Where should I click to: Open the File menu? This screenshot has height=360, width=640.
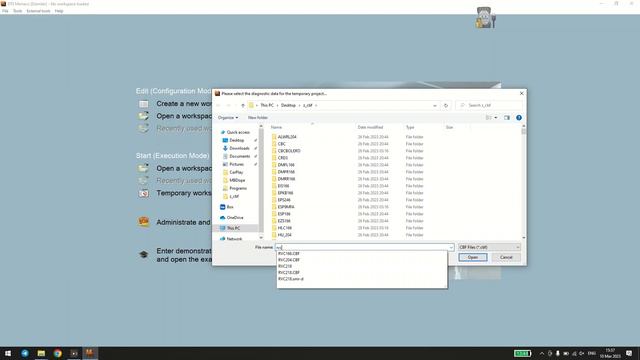5,11
